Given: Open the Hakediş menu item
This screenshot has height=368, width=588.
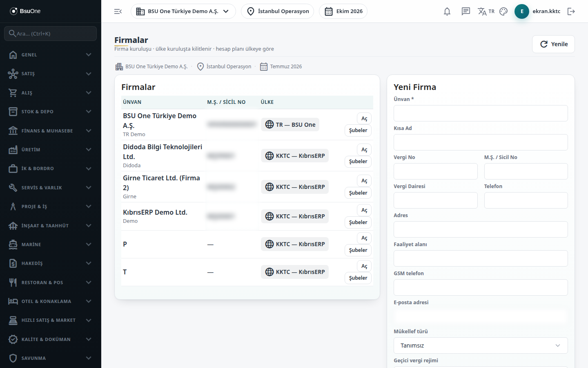Looking at the screenshot, I should (x=51, y=263).
